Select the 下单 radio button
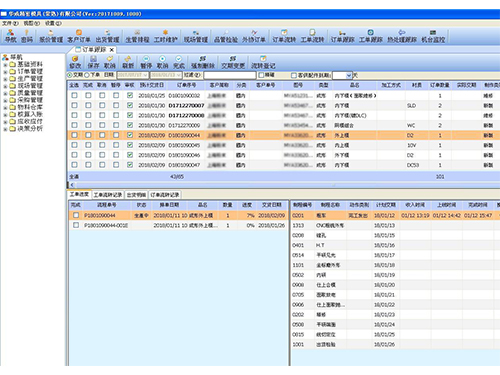This screenshot has width=500, height=375. pos(87,75)
